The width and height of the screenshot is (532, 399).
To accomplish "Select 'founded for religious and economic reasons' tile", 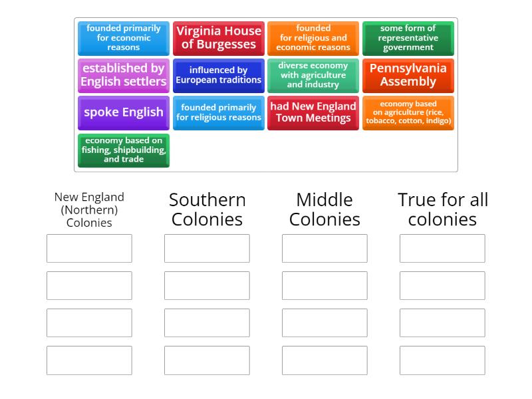I will [313, 38].
